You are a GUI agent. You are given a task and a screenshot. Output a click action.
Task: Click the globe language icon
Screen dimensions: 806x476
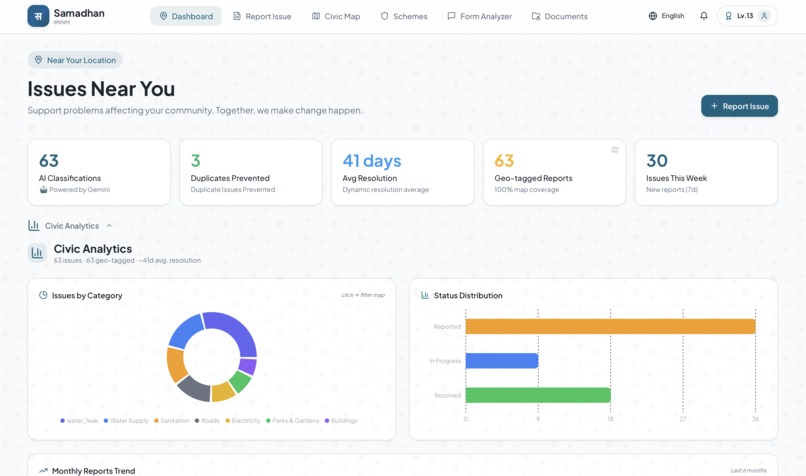coord(653,16)
